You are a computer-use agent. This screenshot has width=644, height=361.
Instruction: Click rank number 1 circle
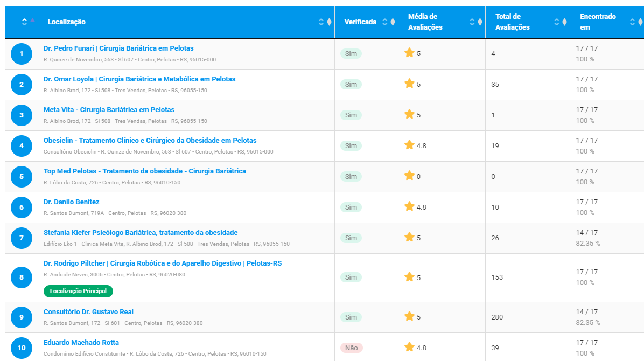(x=22, y=54)
